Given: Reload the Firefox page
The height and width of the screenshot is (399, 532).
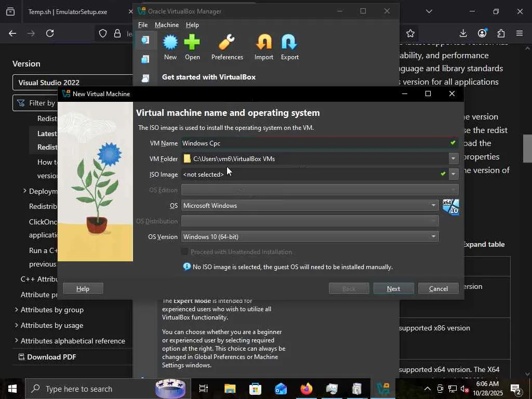Looking at the screenshot, I should (50, 33).
